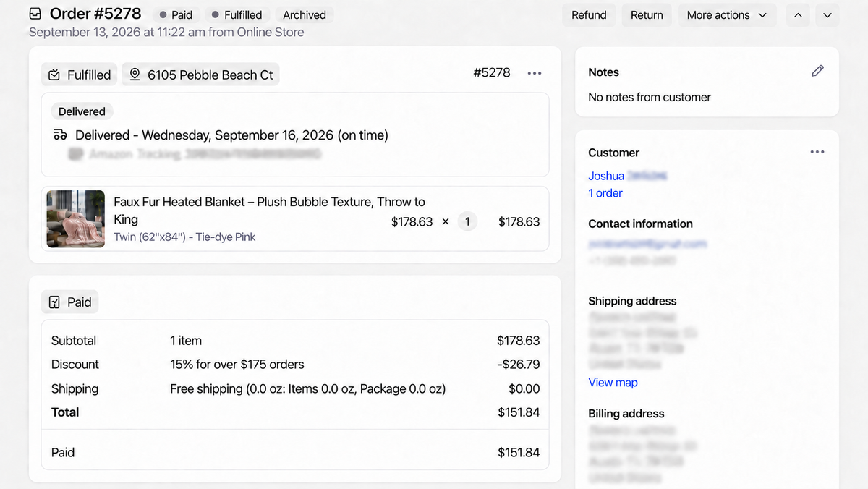Click the Faux Fur Heated Blanket product title
The height and width of the screenshot is (489, 868).
coord(269,211)
